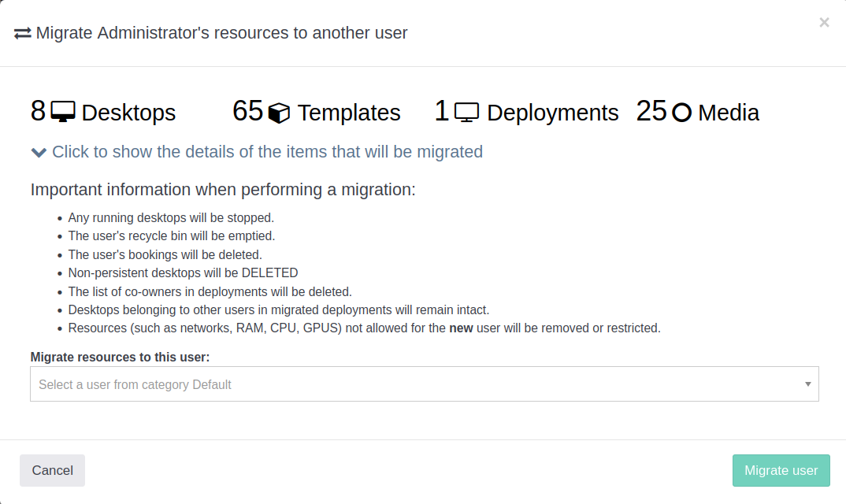The height and width of the screenshot is (504, 846).
Task: Click the Media count number 25
Action: point(651,111)
